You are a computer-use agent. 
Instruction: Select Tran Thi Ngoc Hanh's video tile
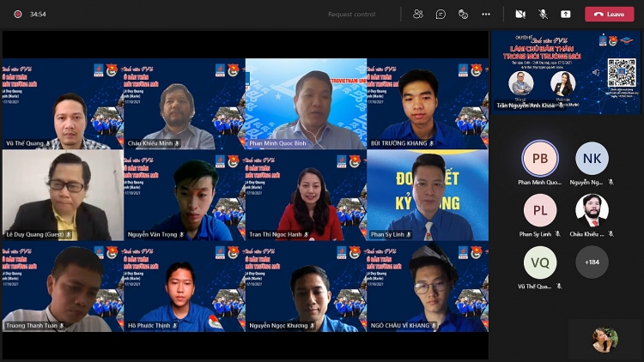coord(307,196)
